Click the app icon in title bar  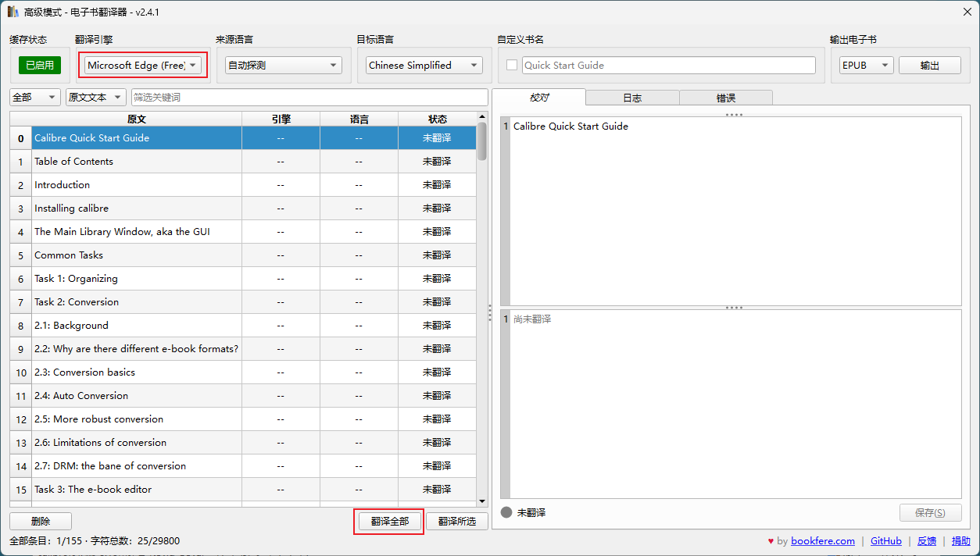coord(13,12)
